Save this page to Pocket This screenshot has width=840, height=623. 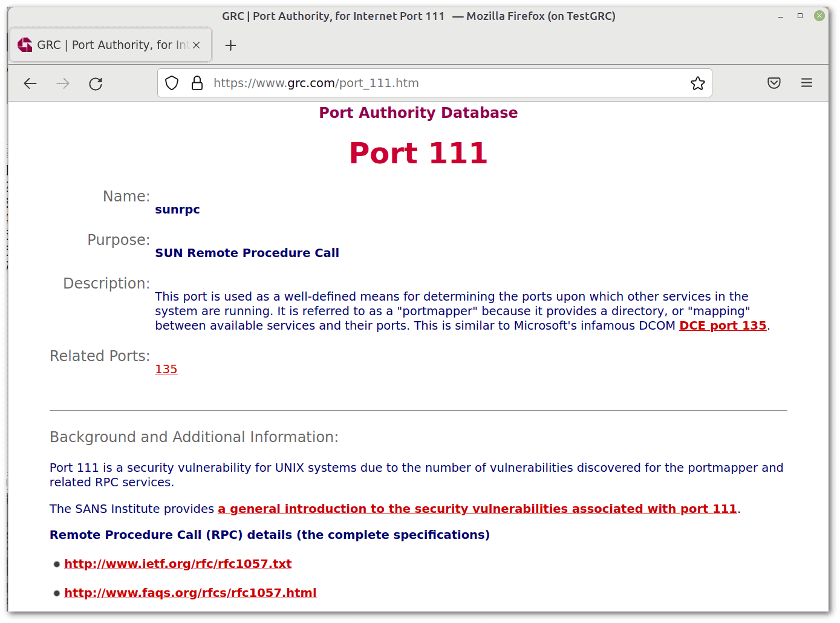774,83
